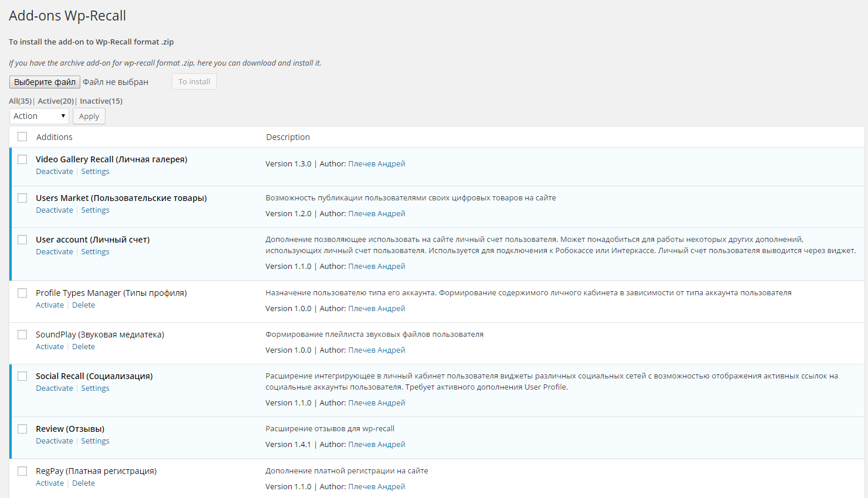
Task: Check the SoundPlay checkbox
Action: pyautogui.click(x=22, y=335)
